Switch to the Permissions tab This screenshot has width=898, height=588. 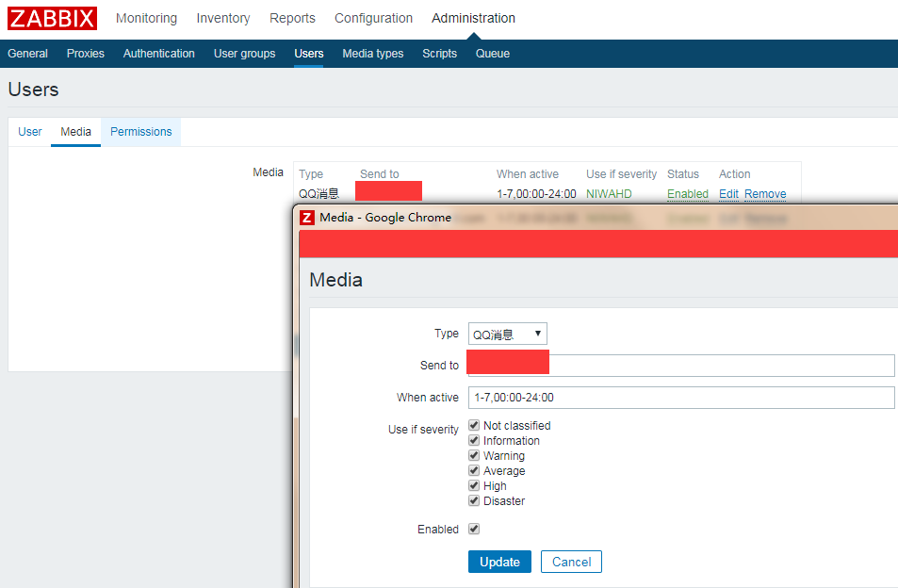(141, 132)
